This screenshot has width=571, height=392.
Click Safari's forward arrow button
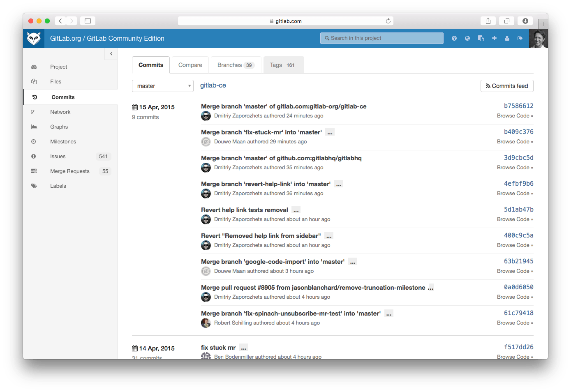(72, 21)
